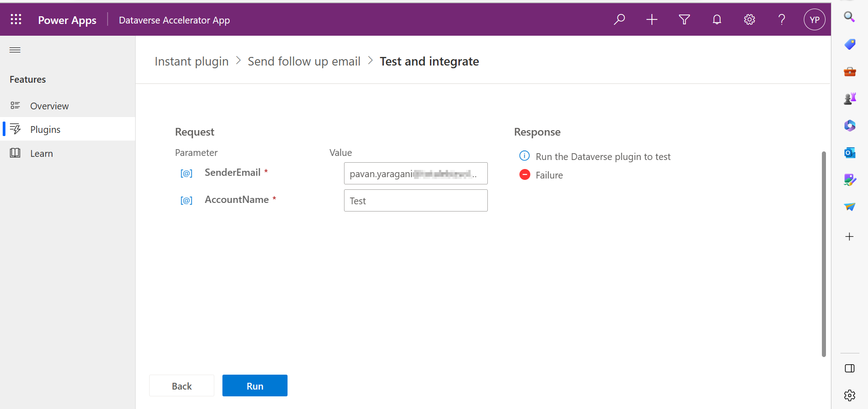
Task: Toggle Edge split screen view
Action: [x=850, y=368]
